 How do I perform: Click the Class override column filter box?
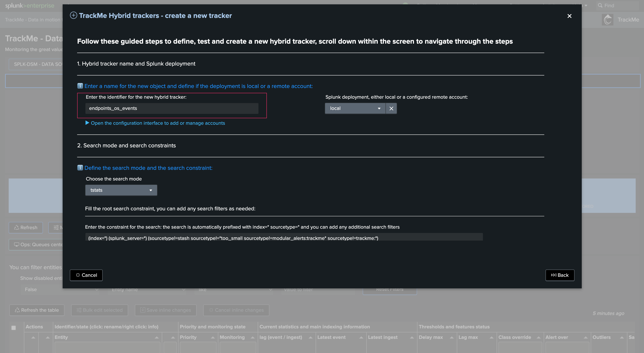click(520, 348)
